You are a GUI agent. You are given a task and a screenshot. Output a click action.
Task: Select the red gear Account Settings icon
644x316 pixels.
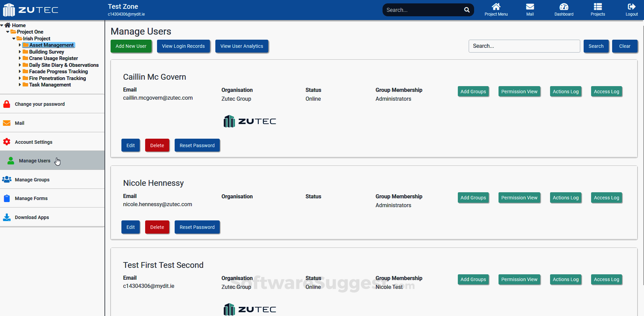coord(7,142)
